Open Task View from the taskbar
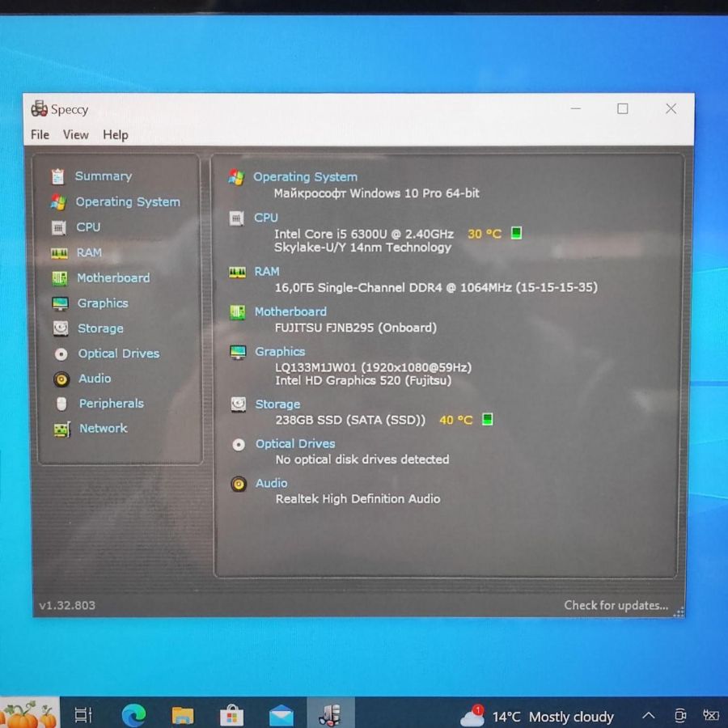728x728 pixels. [x=83, y=714]
